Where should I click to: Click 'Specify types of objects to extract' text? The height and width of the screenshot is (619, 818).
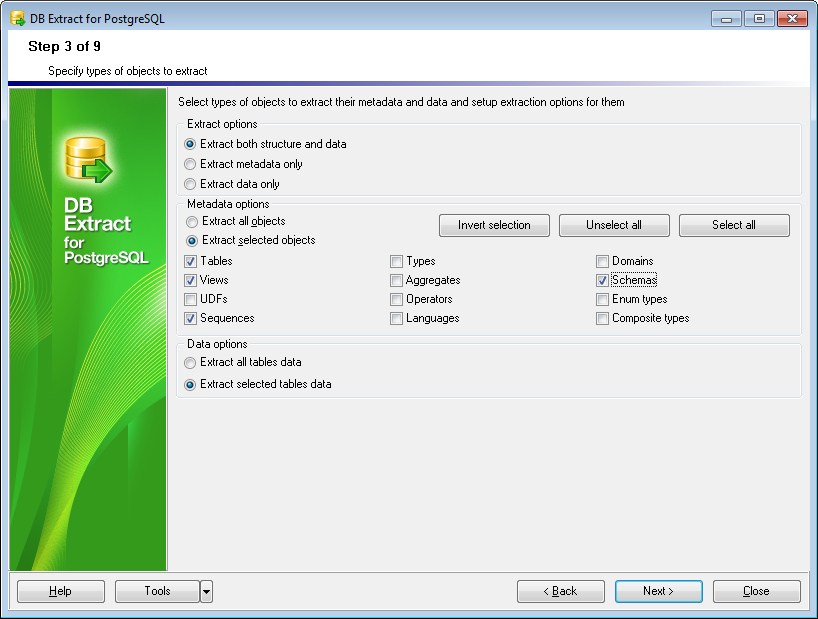point(128,71)
